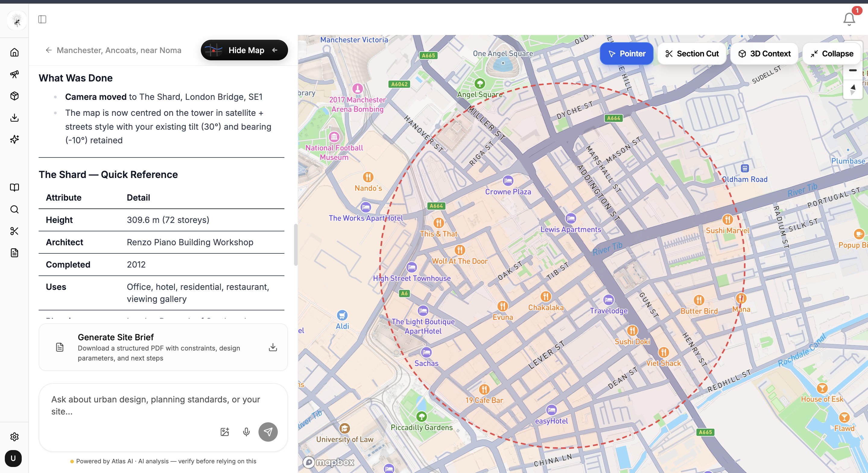Click the magnifier search icon in sidebar

coord(14,209)
